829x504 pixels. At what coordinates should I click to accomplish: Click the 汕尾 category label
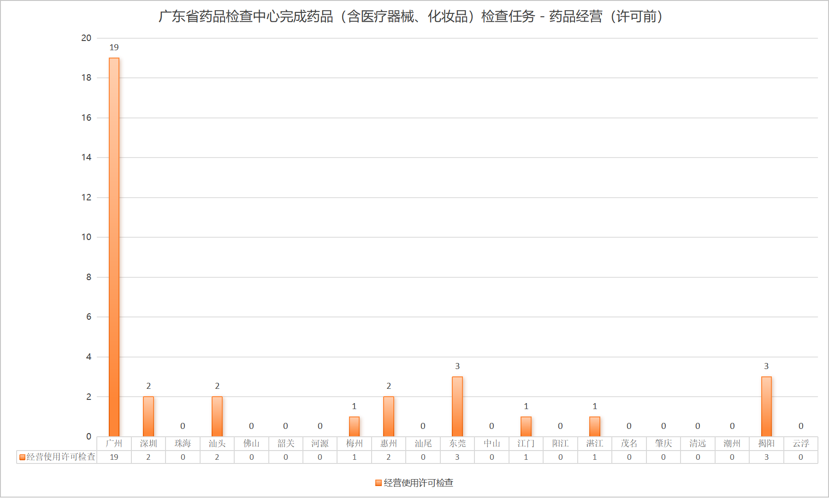(x=423, y=443)
